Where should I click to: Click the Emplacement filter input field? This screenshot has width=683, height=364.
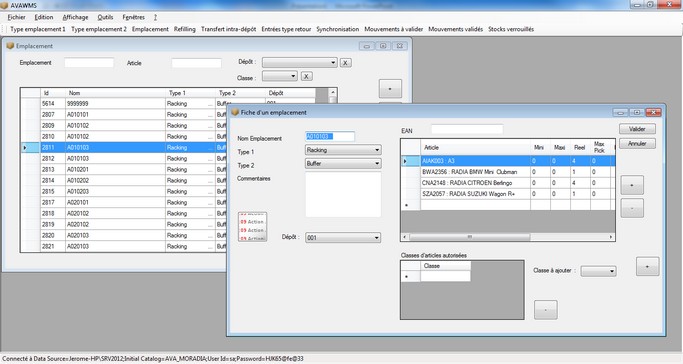(89, 63)
